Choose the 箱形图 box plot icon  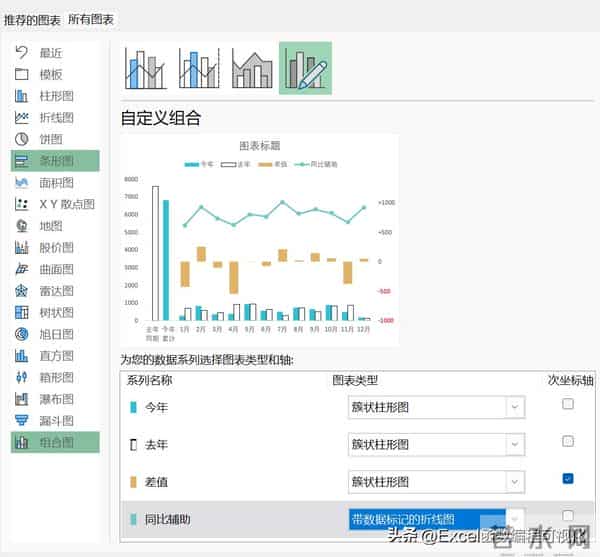click(21, 378)
